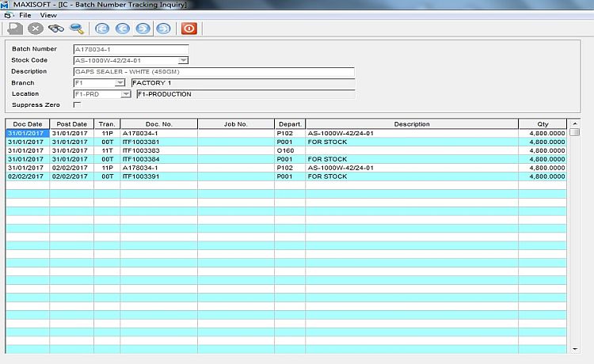This screenshot has width=594, height=364.
Task: Click the red power exit icon
Action: (188, 28)
